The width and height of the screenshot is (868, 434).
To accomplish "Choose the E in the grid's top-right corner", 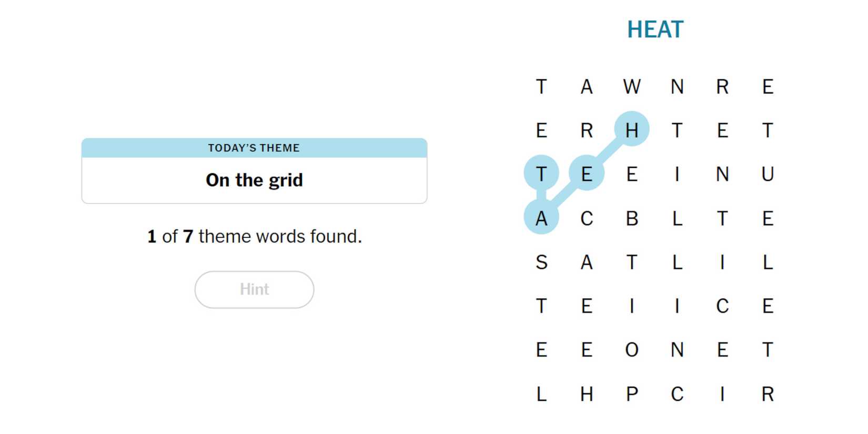I will pyautogui.click(x=768, y=86).
